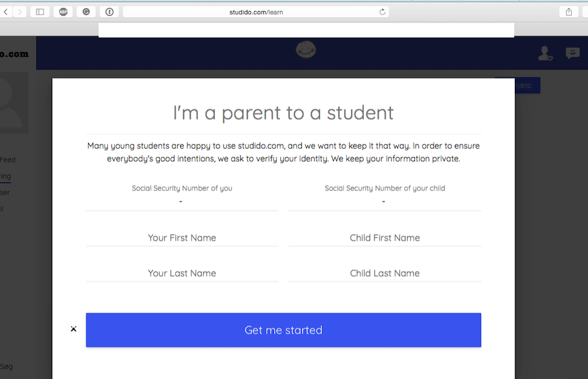Open the chat message smiley icon
Image resolution: width=588 pixels, height=379 pixels.
pyautogui.click(x=573, y=53)
